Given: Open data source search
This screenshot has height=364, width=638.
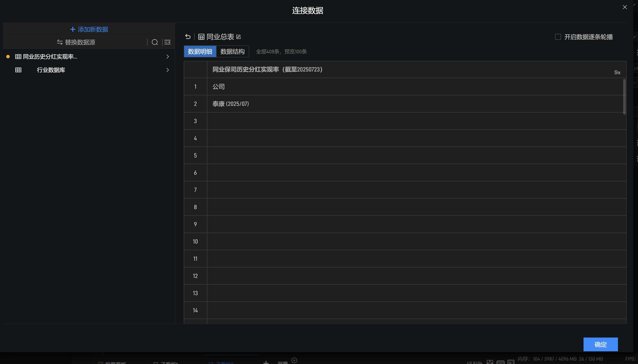Looking at the screenshot, I should [x=155, y=42].
